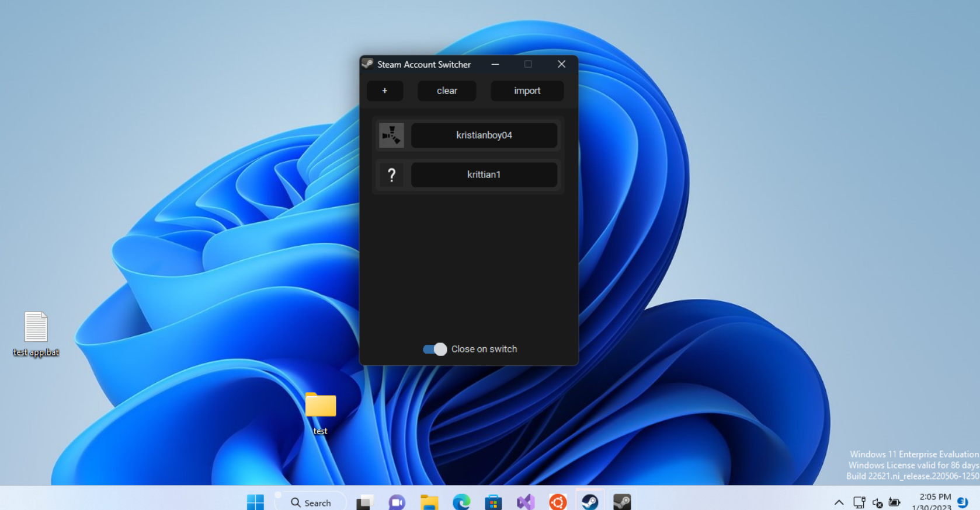This screenshot has width=980, height=510.
Task: Toggle the Close on switch option
Action: (435, 349)
